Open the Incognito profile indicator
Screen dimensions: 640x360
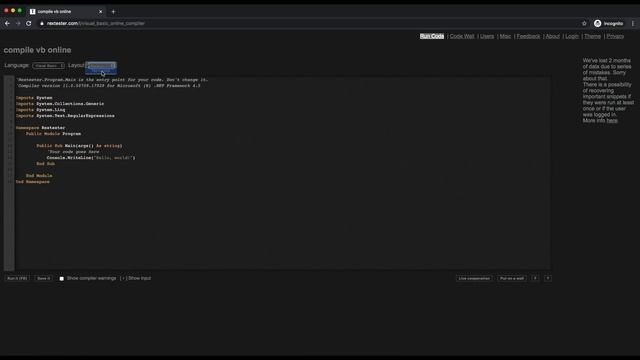click(x=609, y=23)
